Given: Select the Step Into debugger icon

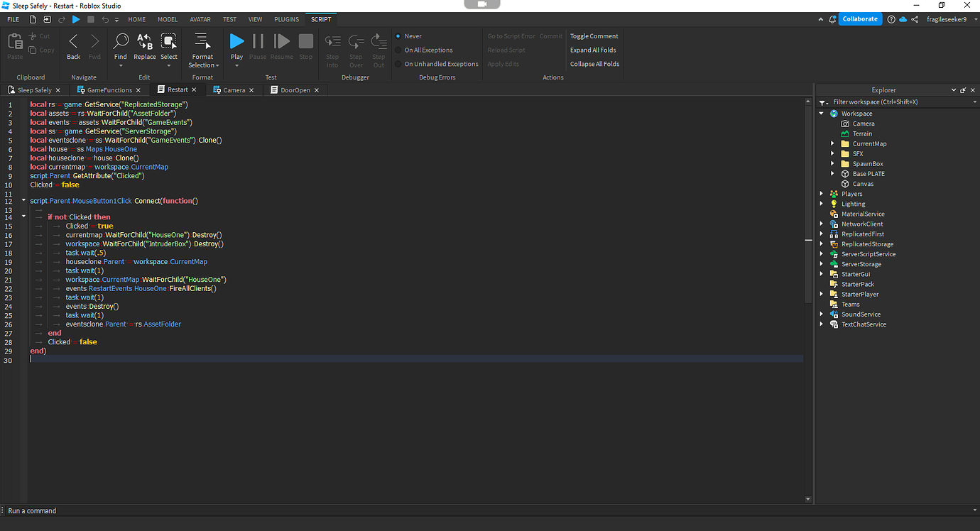Looking at the screenshot, I should (332, 43).
